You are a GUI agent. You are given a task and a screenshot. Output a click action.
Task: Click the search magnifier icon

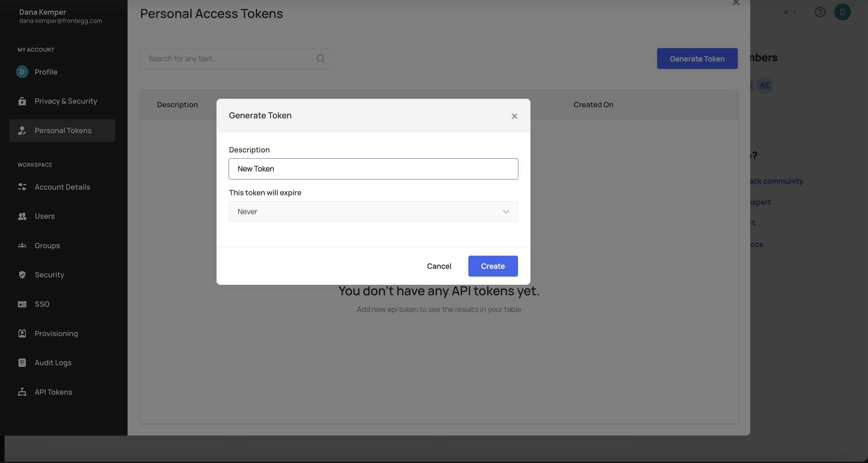click(321, 59)
